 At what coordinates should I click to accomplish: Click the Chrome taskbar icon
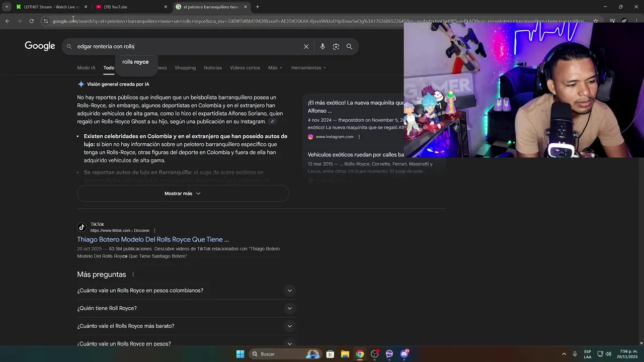360,354
